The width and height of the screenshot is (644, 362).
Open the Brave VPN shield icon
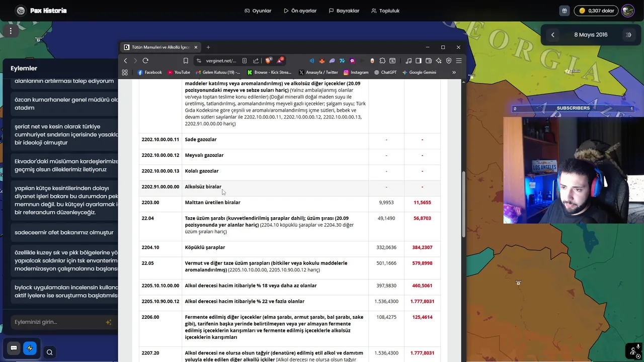pyautogui.click(x=449, y=61)
